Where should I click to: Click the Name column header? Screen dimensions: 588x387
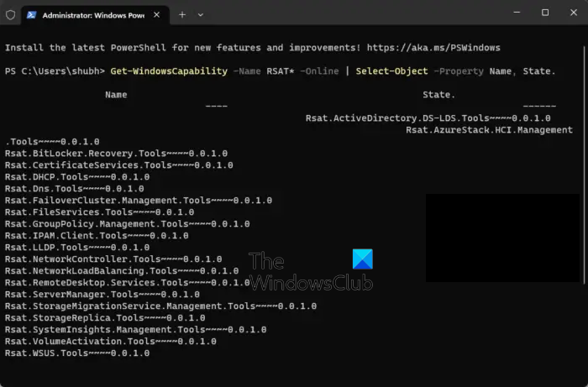tap(116, 95)
